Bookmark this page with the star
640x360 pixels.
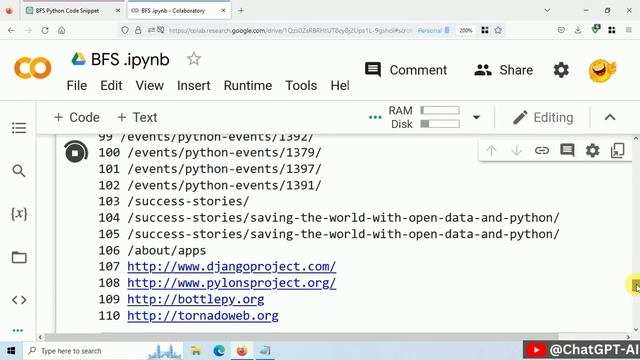[x=498, y=30]
